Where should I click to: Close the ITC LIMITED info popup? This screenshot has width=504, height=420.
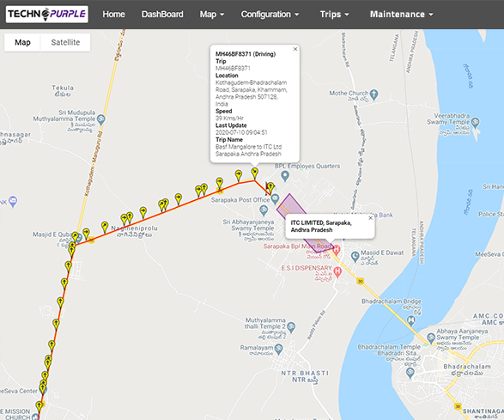point(370,217)
